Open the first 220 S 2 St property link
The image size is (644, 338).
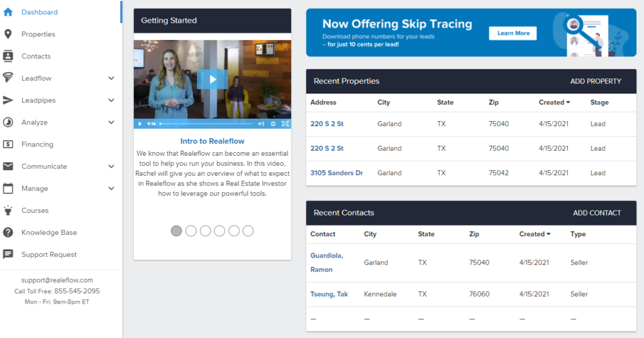click(x=327, y=124)
